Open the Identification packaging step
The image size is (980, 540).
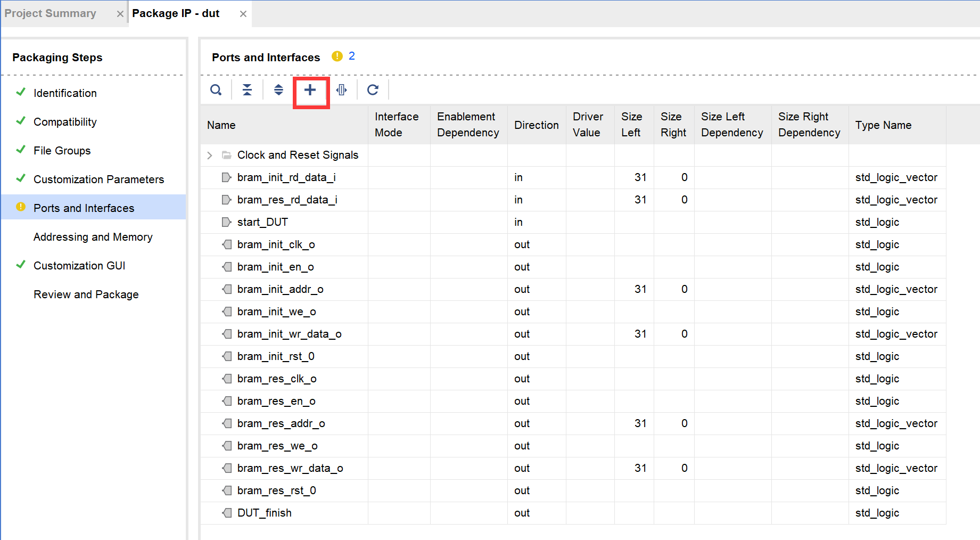[65, 93]
